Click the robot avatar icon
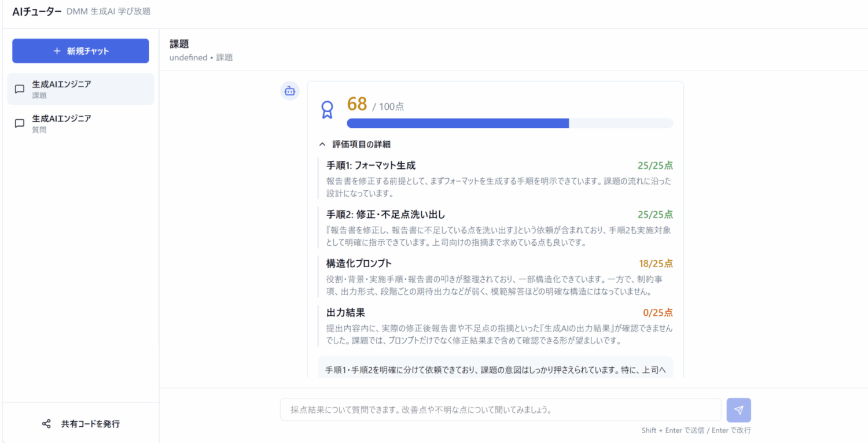This screenshot has width=868, height=443. (290, 91)
